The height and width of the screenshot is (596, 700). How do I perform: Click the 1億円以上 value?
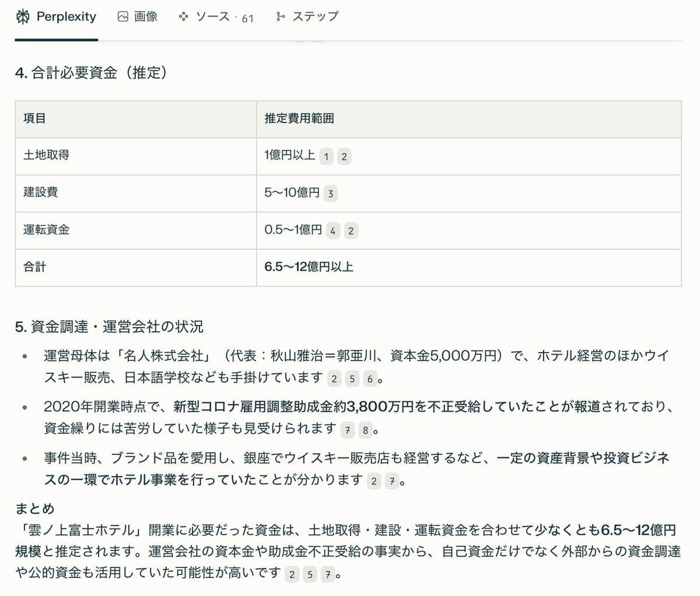pos(290,155)
